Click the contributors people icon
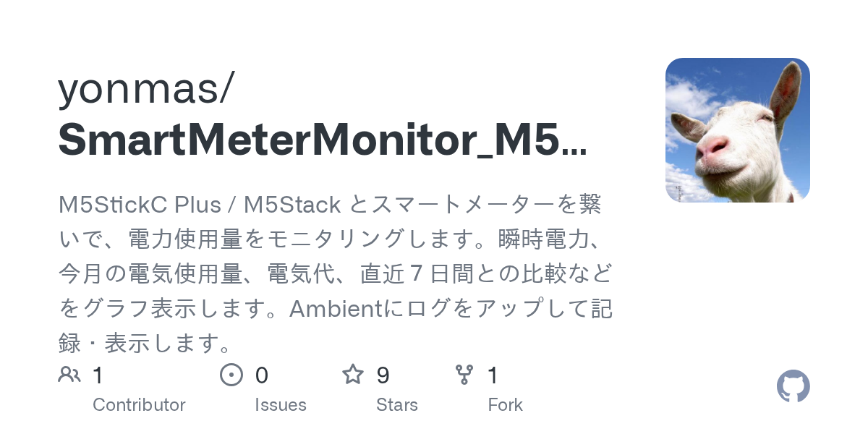 (69, 375)
